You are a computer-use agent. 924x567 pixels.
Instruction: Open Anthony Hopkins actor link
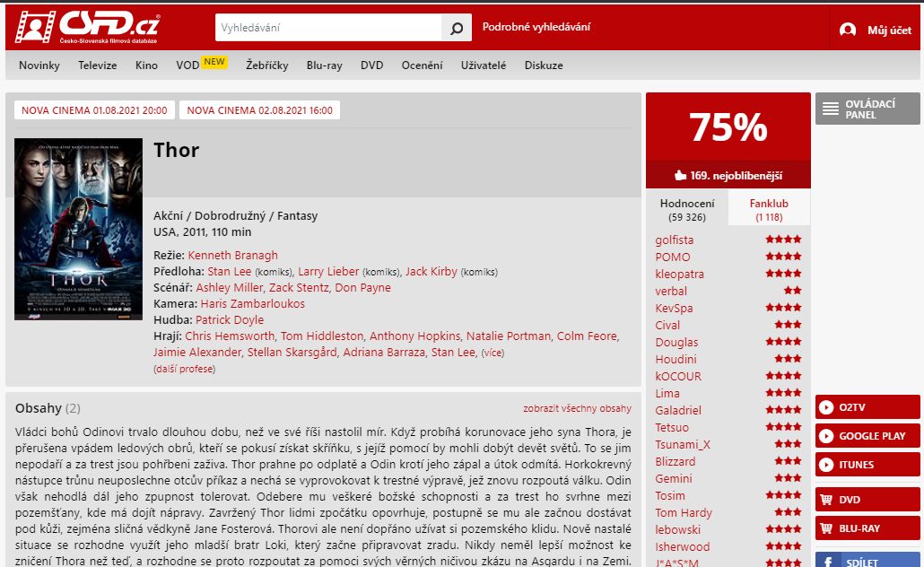coord(415,336)
